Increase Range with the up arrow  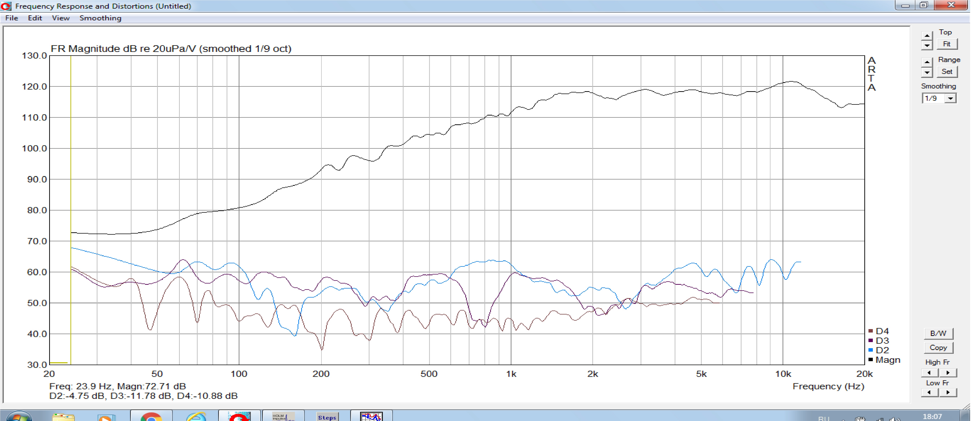pyautogui.click(x=927, y=62)
